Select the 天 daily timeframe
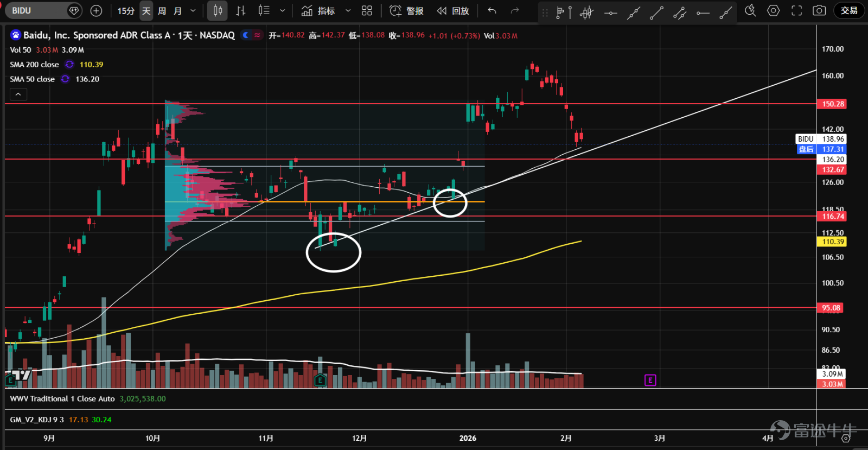Viewport: 868px width, 450px height. [x=146, y=10]
